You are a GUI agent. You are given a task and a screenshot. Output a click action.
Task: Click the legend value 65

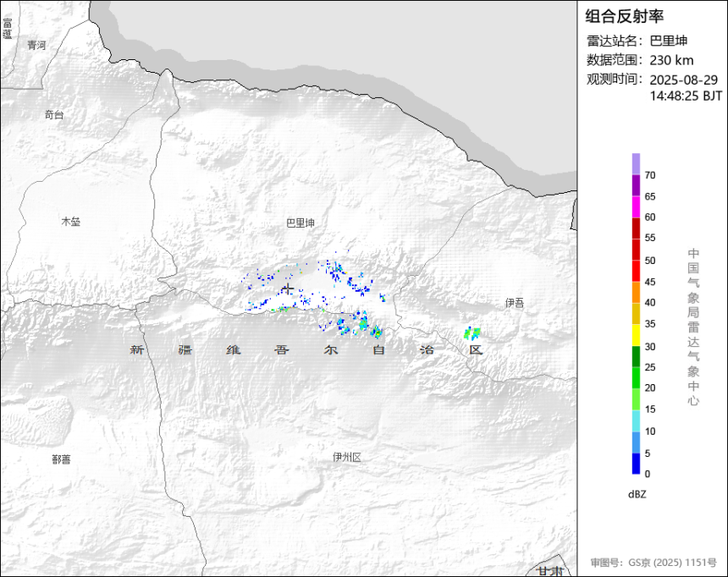[650, 197]
